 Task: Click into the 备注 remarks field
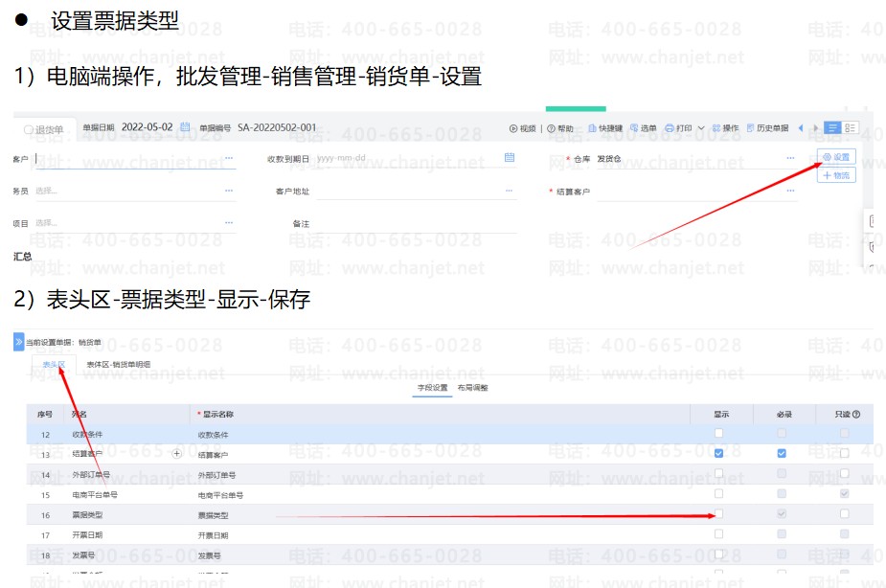pos(416,224)
